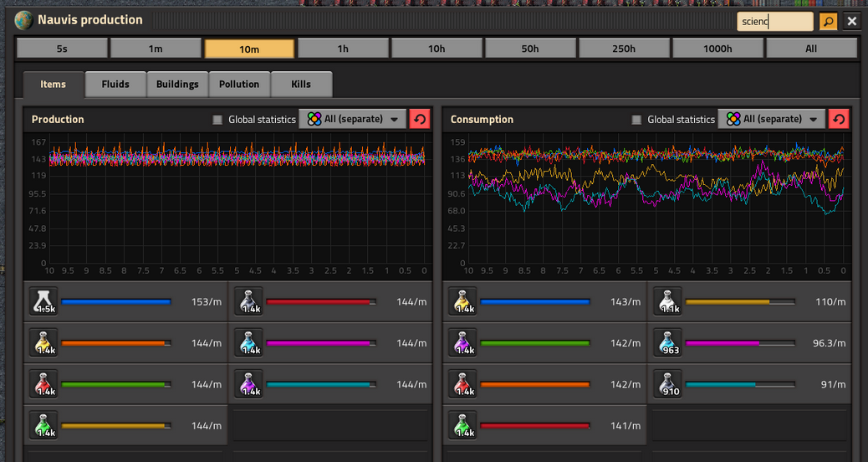
Task: Select the 1m time range
Action: (156, 49)
